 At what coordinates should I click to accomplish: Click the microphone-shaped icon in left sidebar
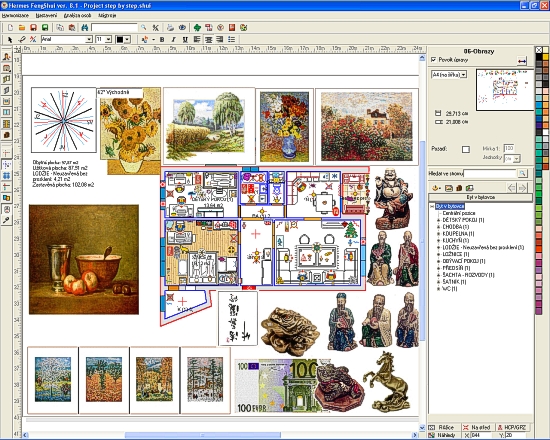6,220
